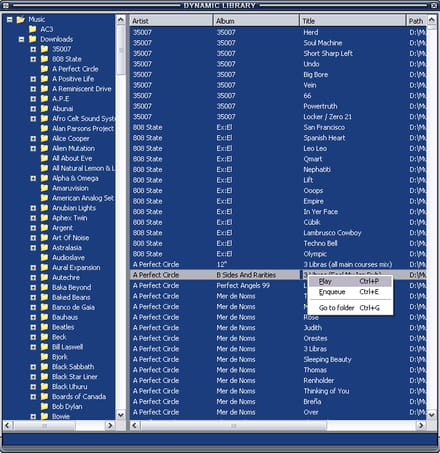
Task: Select Go to folder menu entry
Action: click(x=350, y=308)
